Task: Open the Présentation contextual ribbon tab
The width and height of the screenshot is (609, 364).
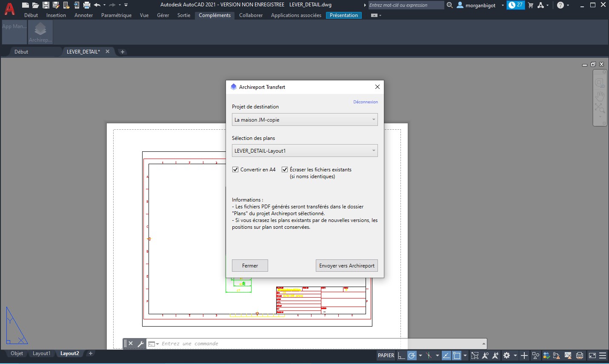Action: (344, 15)
